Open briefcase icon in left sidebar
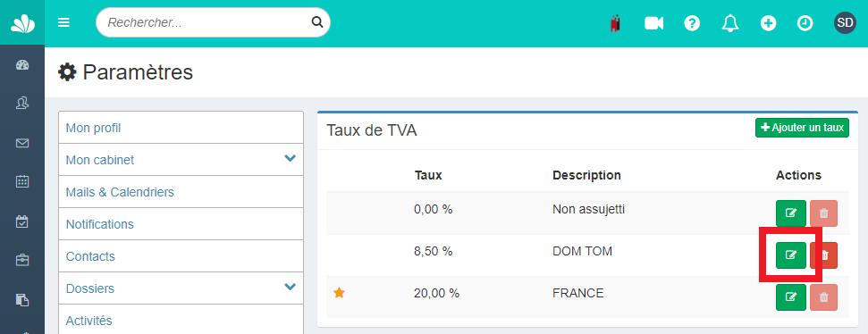This screenshot has width=868, height=334. (22, 260)
